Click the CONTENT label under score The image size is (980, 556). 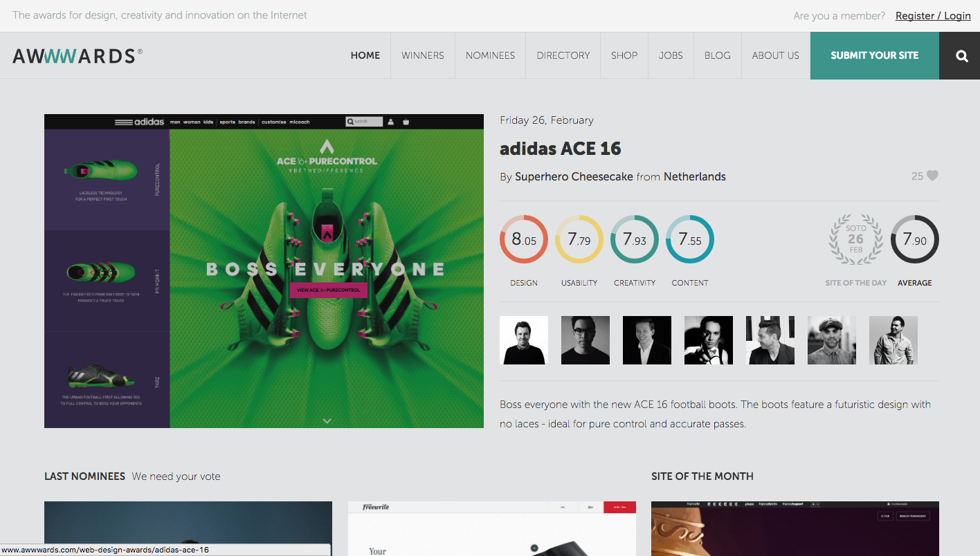690,283
